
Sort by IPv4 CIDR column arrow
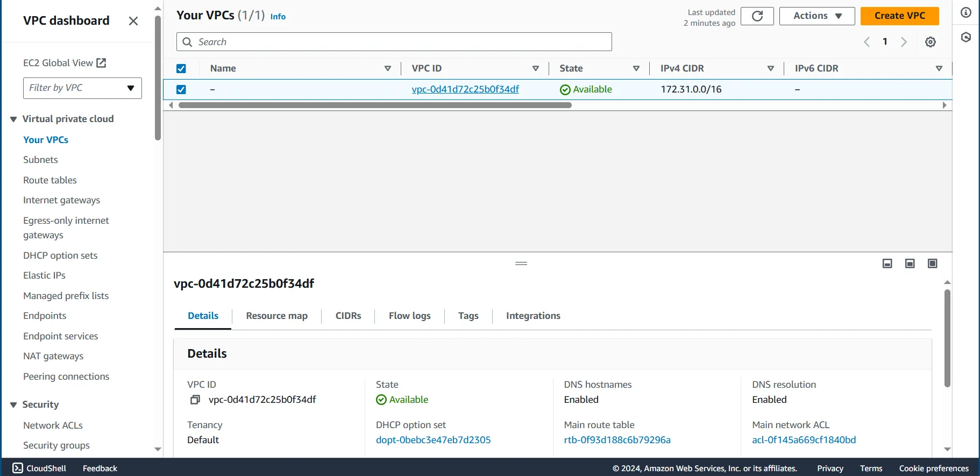(x=771, y=68)
